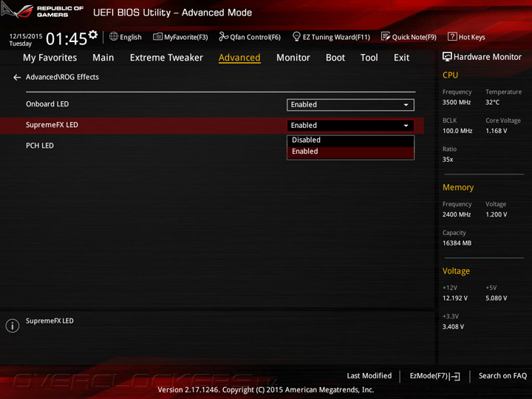Click Qfan Control(F6) text
This screenshot has height=399, width=532.
click(x=255, y=37)
